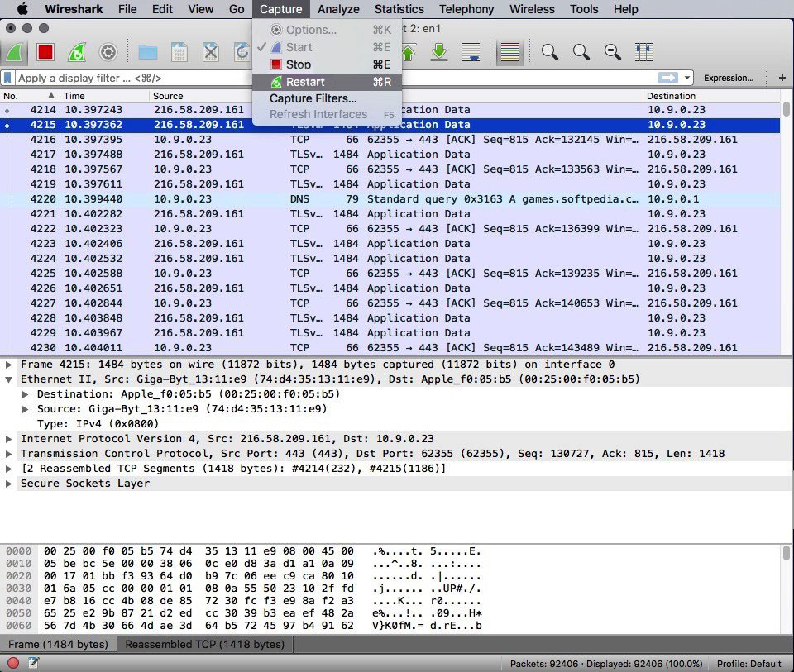Expand Source: Giga-Byt_13:11:e9 subtree
Screen dimensions: 794x672
(x=25, y=409)
